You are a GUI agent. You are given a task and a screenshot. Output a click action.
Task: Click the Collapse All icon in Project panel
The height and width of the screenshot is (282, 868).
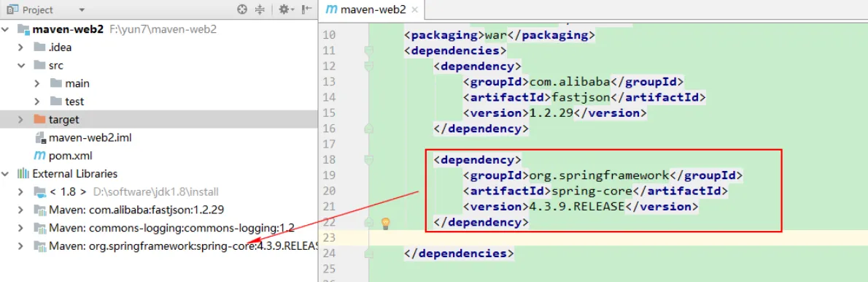pyautogui.click(x=260, y=9)
